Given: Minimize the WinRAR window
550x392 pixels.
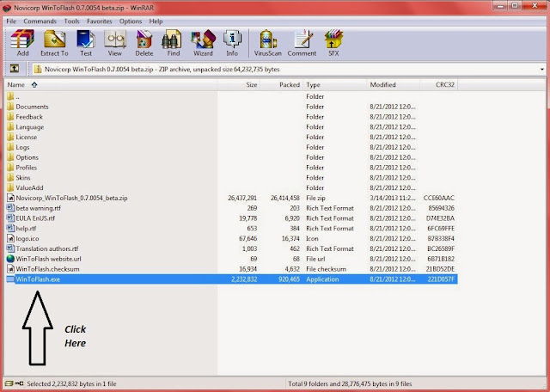Looking at the screenshot, I should [500, 6].
